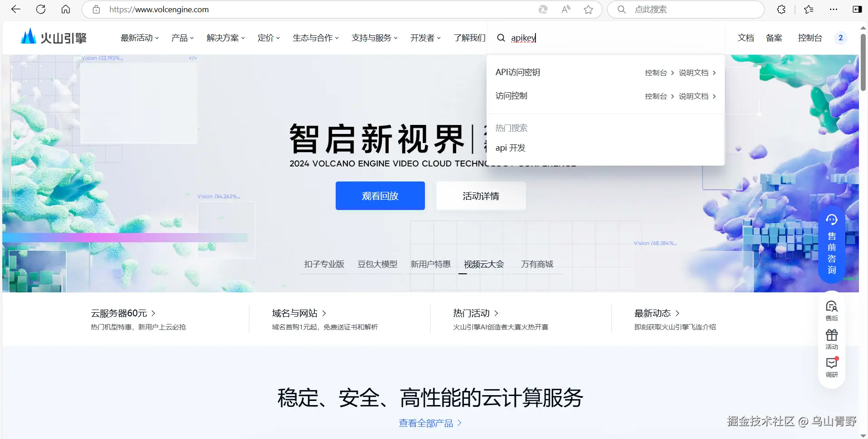Open 域名与网站 section
868x439 pixels.
click(x=299, y=313)
